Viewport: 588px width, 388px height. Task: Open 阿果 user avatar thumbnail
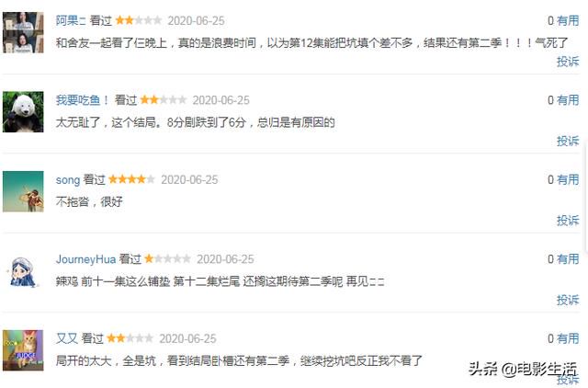click(x=23, y=32)
